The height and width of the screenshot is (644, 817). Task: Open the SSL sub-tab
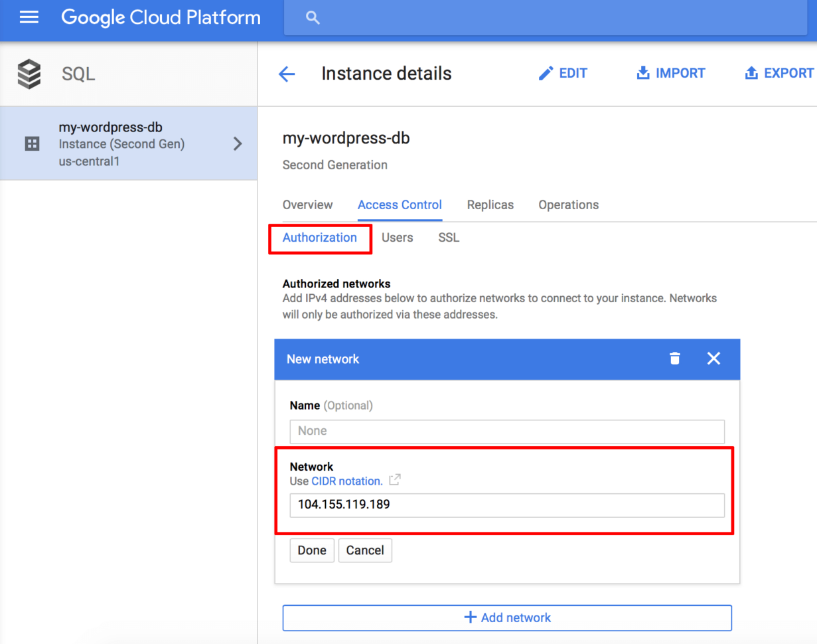pos(449,238)
